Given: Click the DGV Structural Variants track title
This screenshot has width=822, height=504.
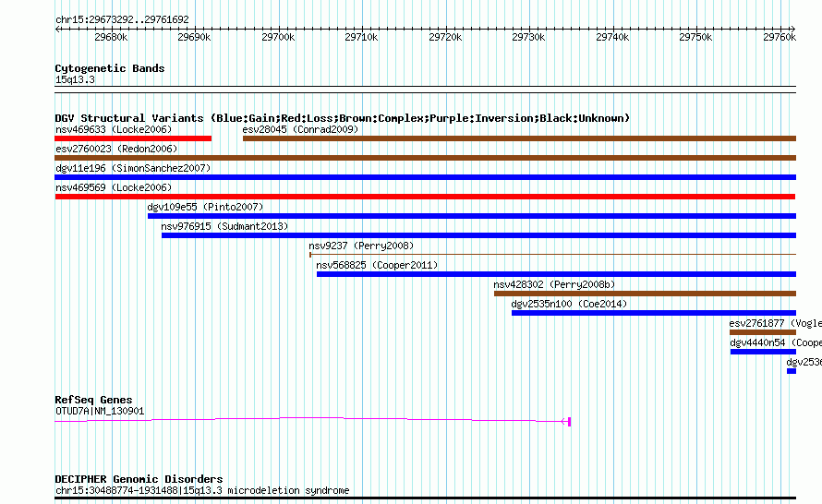Looking at the screenshot, I should point(343,118).
